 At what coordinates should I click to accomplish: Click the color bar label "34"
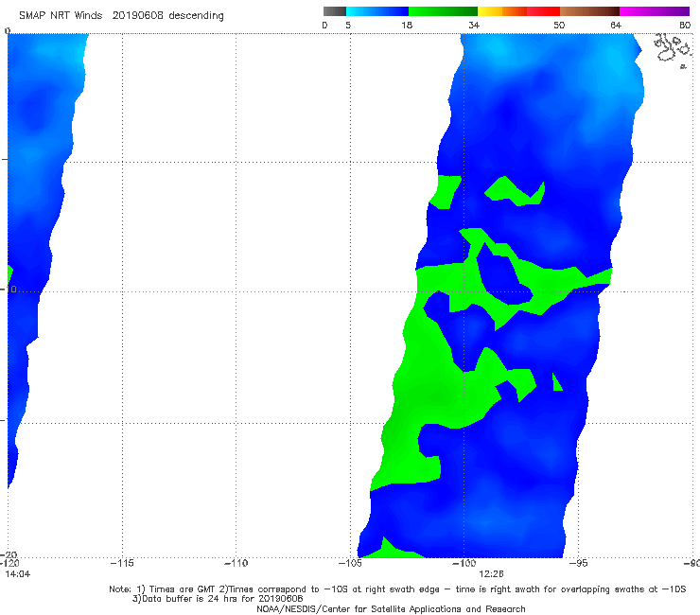[x=474, y=26]
